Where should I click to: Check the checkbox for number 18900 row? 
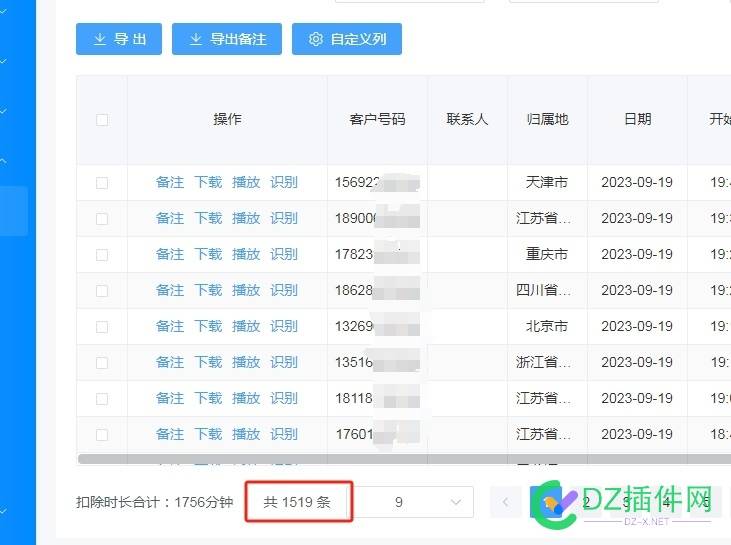[x=102, y=219]
